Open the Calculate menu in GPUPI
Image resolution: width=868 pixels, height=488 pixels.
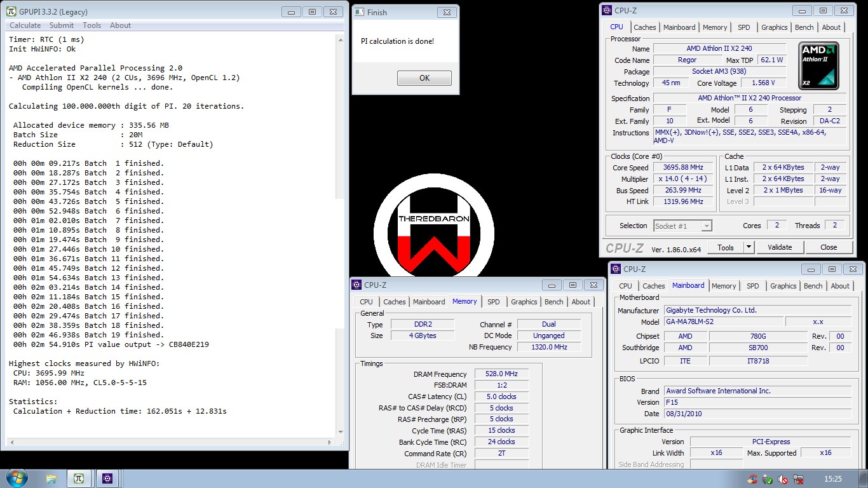click(25, 25)
